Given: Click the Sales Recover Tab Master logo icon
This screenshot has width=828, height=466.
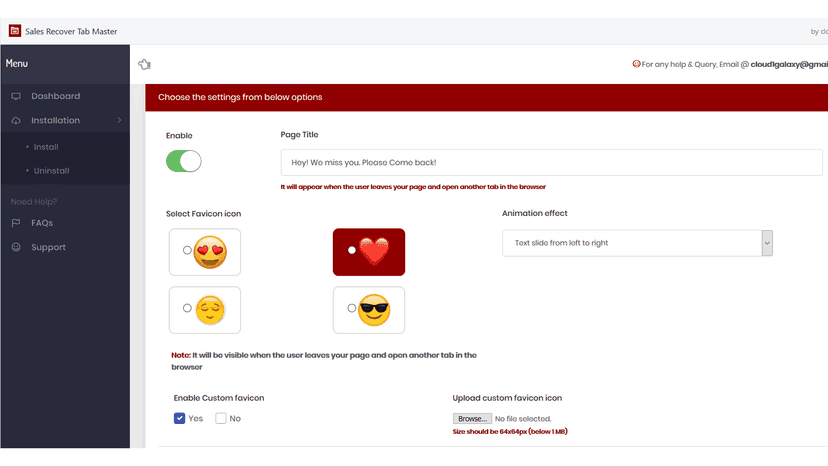Looking at the screenshot, I should pos(15,31).
